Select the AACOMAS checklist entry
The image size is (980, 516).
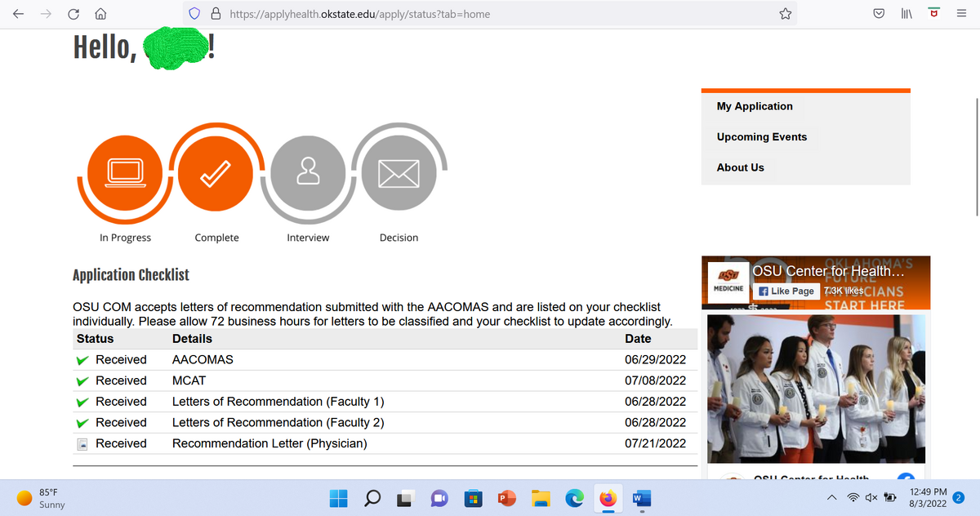point(203,360)
